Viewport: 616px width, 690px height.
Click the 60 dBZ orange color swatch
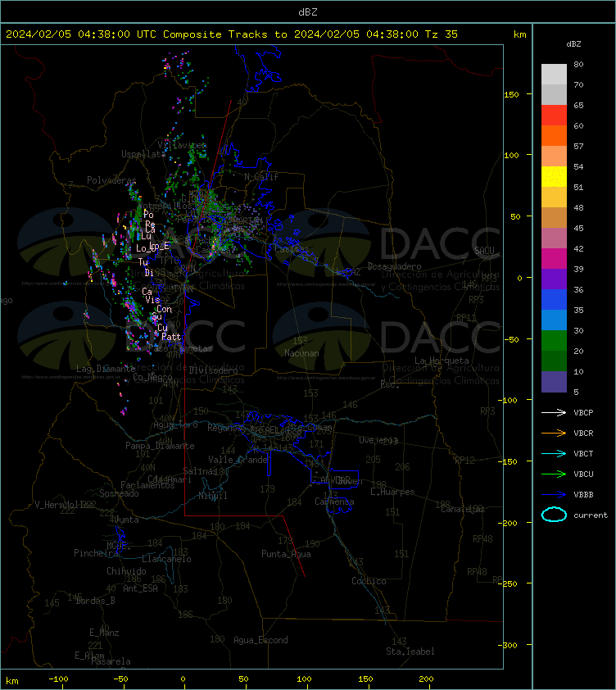pyautogui.click(x=554, y=135)
